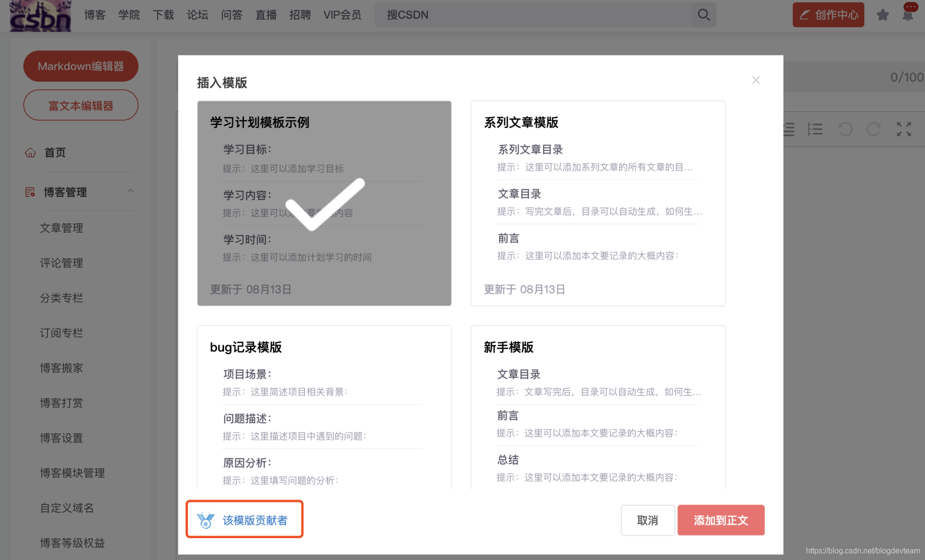Click the CSDN logo
The image size is (925, 560).
40,16
